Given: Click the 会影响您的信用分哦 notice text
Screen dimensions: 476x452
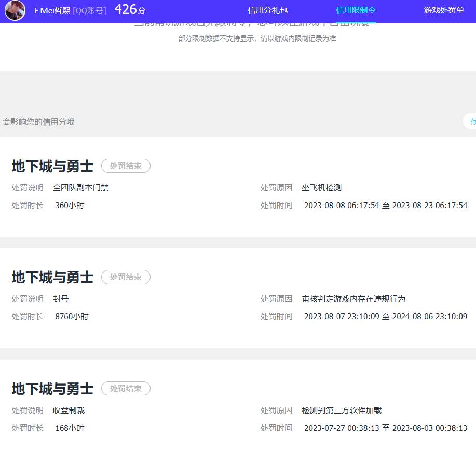Looking at the screenshot, I should [x=38, y=122].
